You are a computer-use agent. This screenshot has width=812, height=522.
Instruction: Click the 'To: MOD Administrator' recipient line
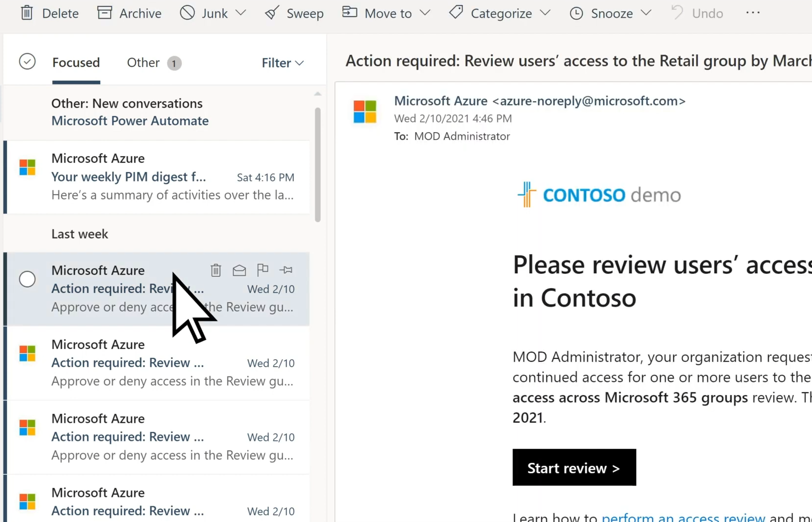click(x=452, y=136)
